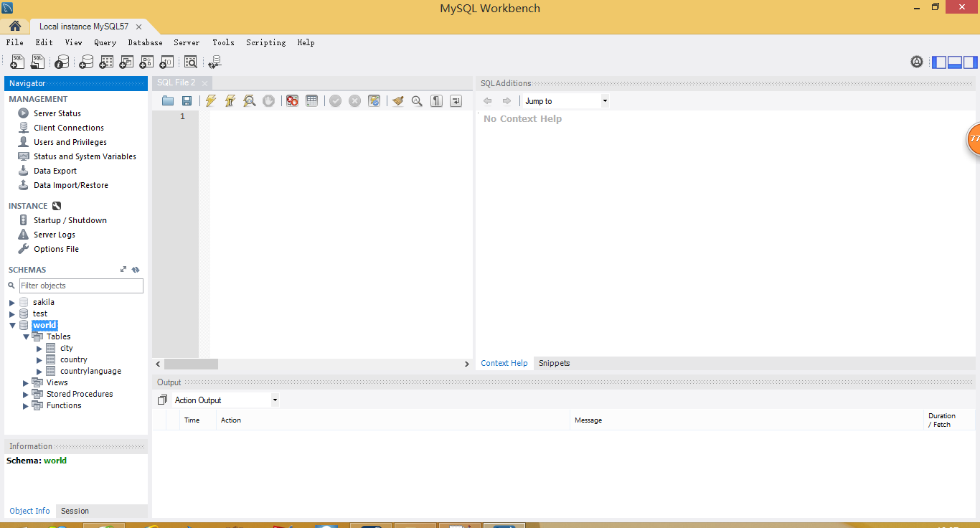Collapse the world schema

point(12,326)
